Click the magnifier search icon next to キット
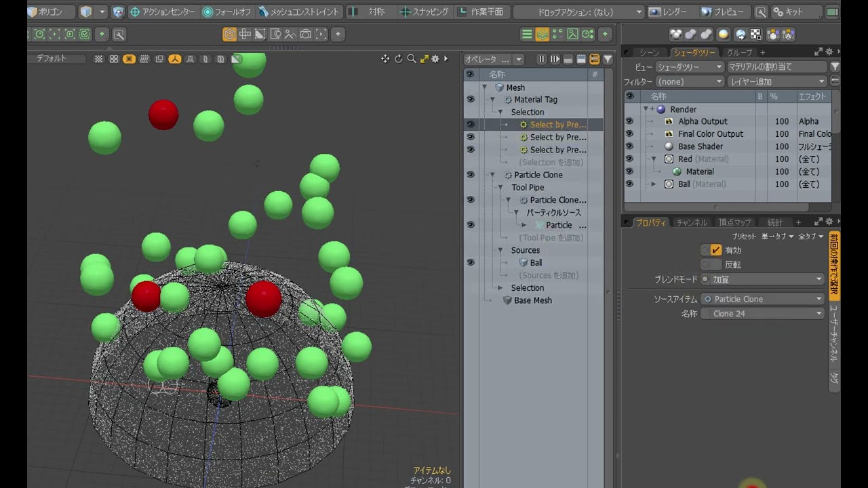Screen dimensions: 868x488 [762, 12]
